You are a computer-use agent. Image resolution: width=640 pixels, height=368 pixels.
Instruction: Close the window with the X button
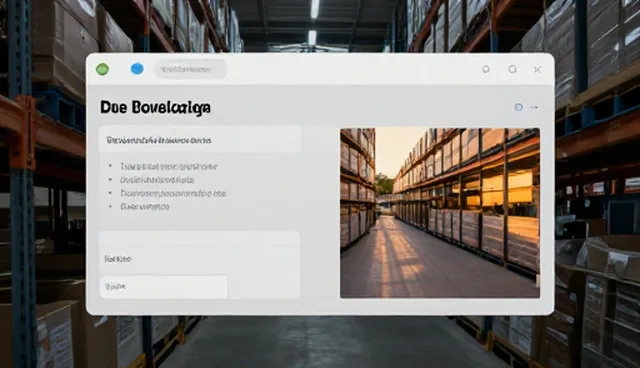pos(538,70)
